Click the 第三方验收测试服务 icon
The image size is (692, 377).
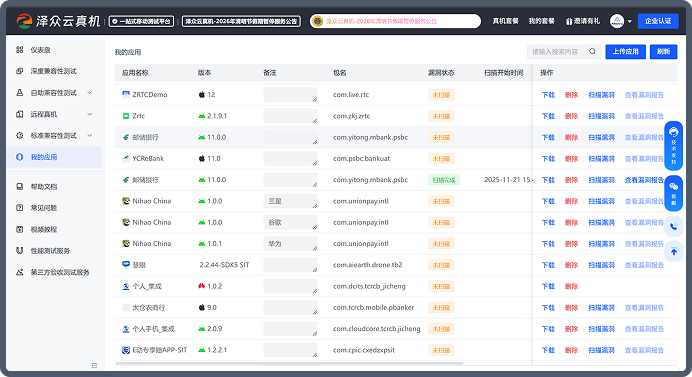point(19,272)
